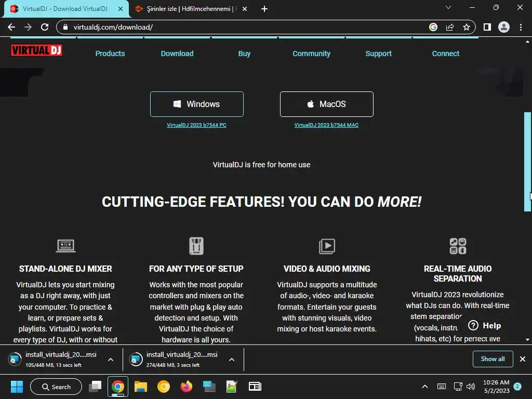Launch Firefox from the taskbar
The width and height of the screenshot is (532, 399).
click(x=187, y=387)
